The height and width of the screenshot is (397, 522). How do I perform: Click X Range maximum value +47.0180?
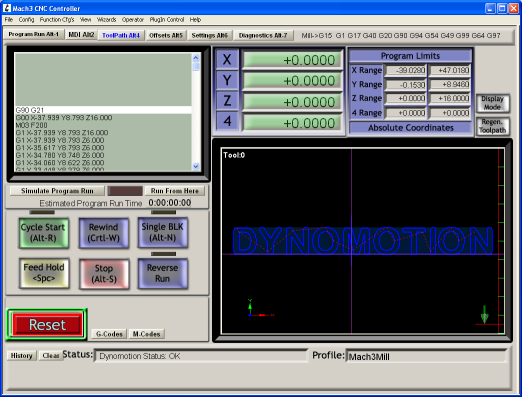pos(450,71)
